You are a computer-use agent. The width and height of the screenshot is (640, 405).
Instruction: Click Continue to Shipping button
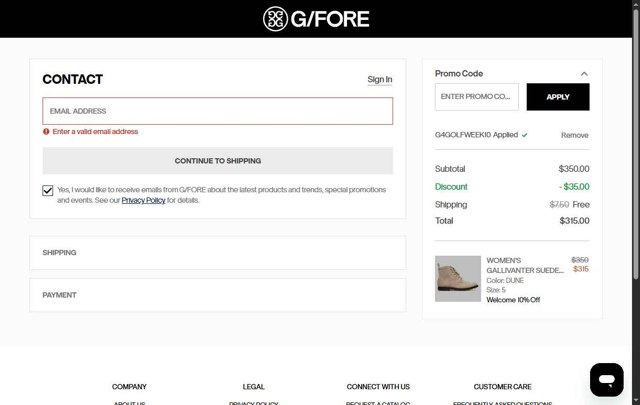coord(218,161)
